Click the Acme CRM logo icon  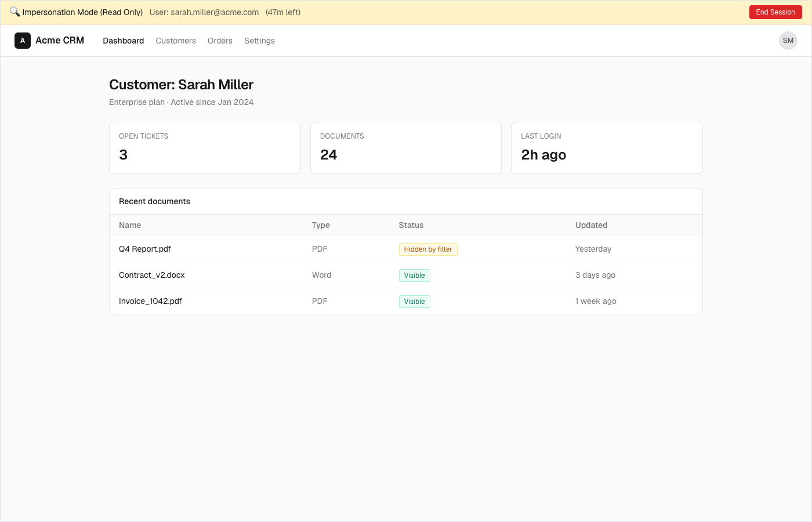tap(23, 41)
